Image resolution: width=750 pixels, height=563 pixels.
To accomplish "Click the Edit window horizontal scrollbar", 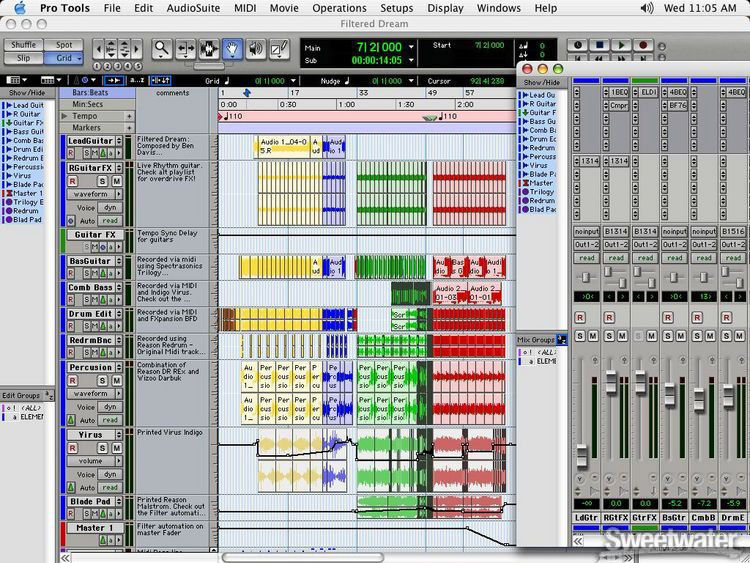I will coord(303,558).
